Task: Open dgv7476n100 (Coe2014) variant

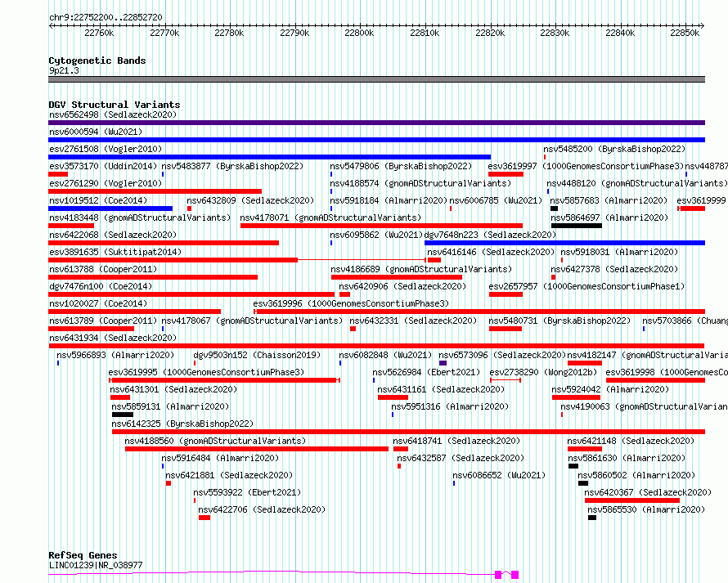Action: point(101,286)
